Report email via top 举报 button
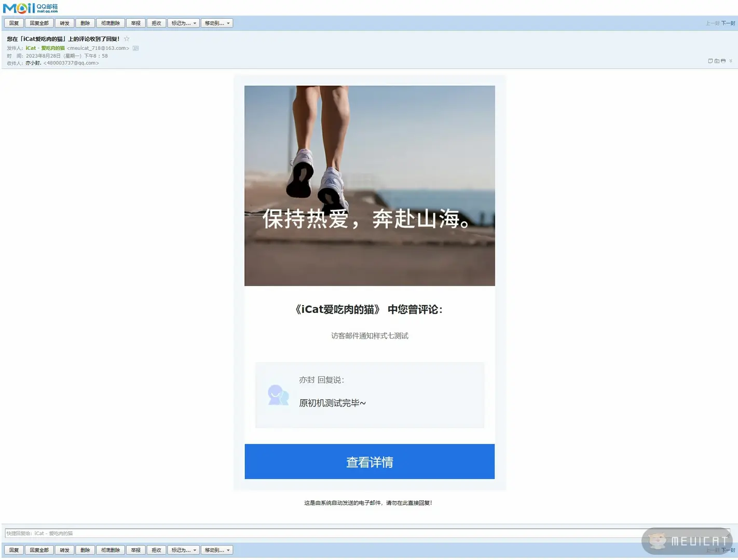Screen dimensions: 738x560 point(135,23)
